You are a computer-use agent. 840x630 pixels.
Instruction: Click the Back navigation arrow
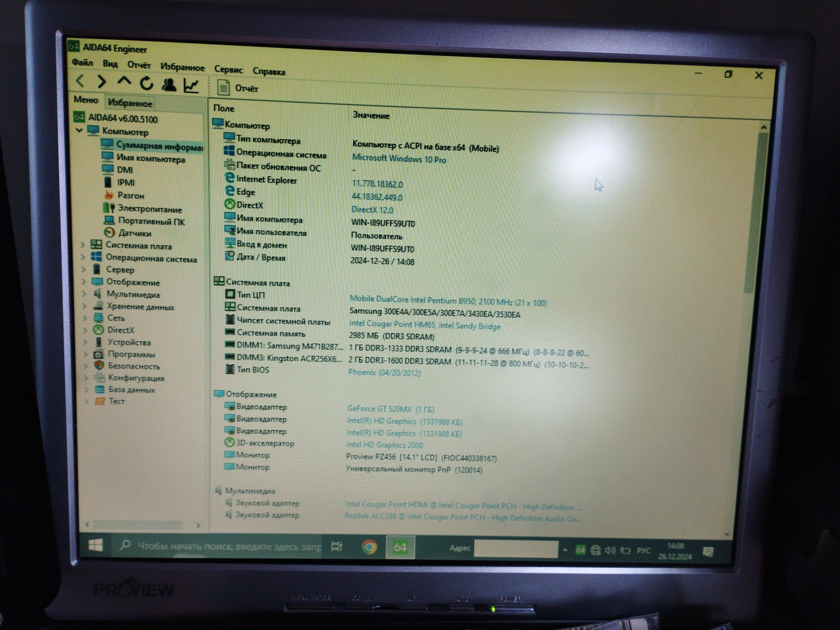(80, 81)
